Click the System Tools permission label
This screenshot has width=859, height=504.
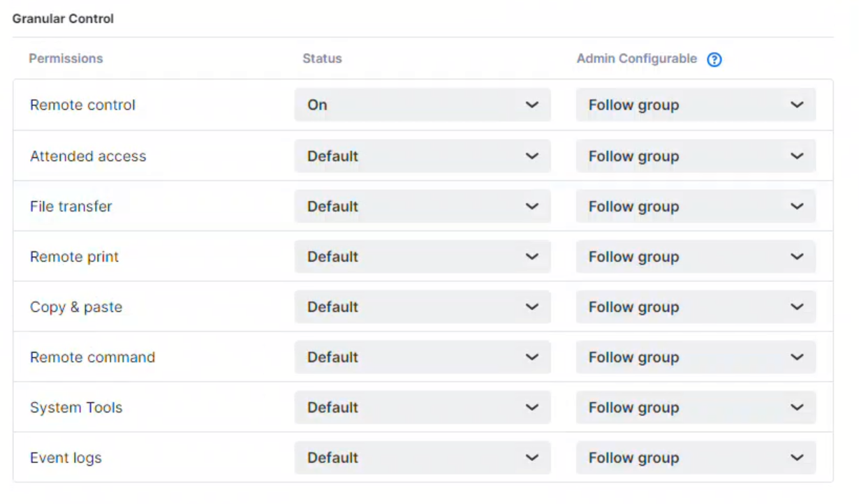pos(76,408)
